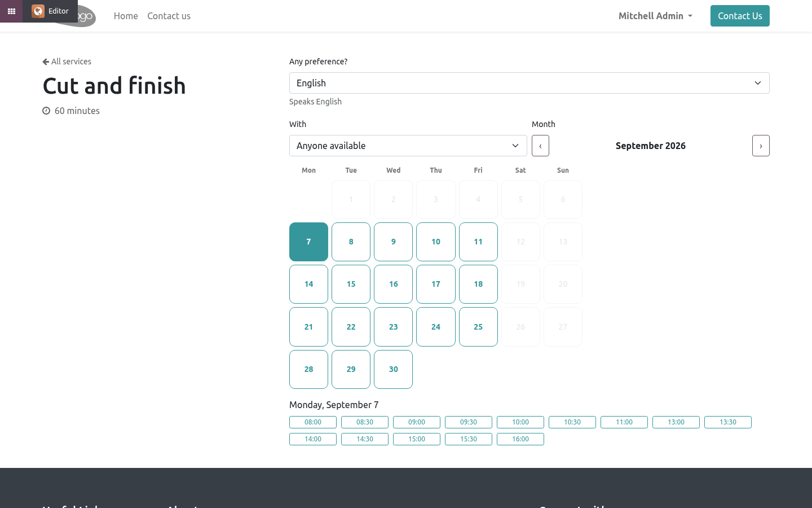Book the 11:00 time slot

point(624,422)
